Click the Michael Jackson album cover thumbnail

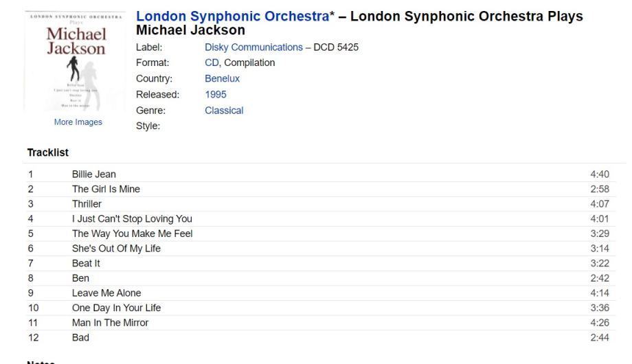click(x=76, y=60)
